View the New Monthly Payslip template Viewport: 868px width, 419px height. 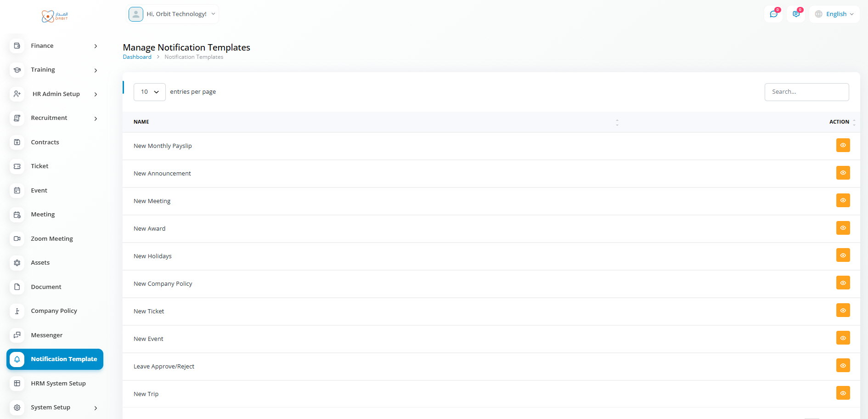pos(843,145)
